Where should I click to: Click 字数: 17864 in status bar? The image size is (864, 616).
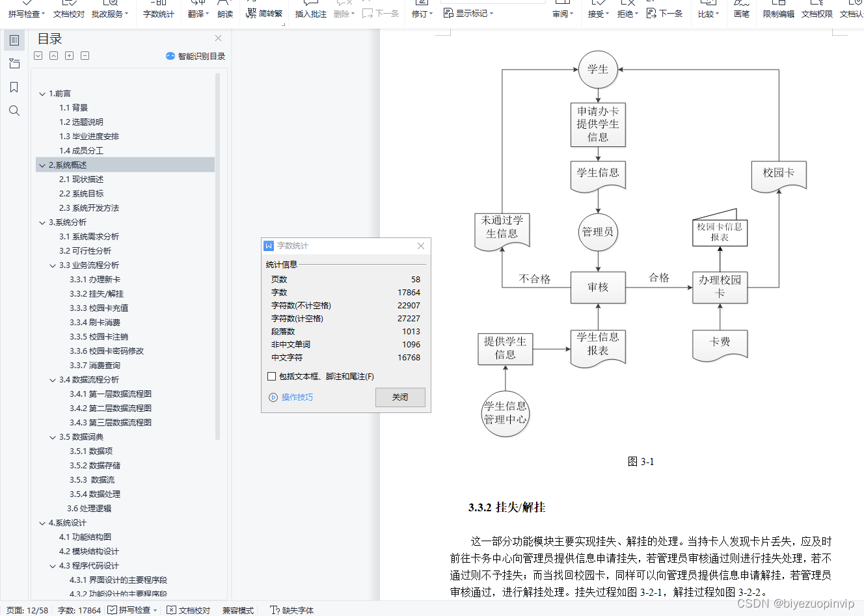(79, 610)
